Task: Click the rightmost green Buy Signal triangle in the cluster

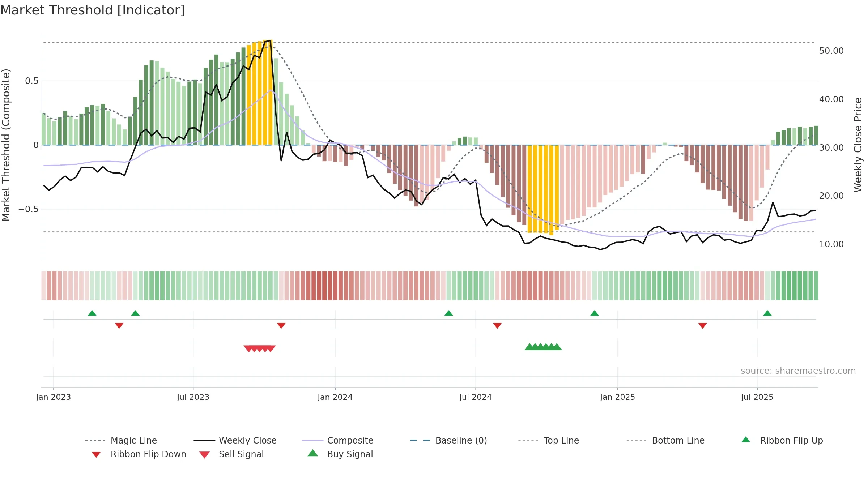Action: pos(557,347)
